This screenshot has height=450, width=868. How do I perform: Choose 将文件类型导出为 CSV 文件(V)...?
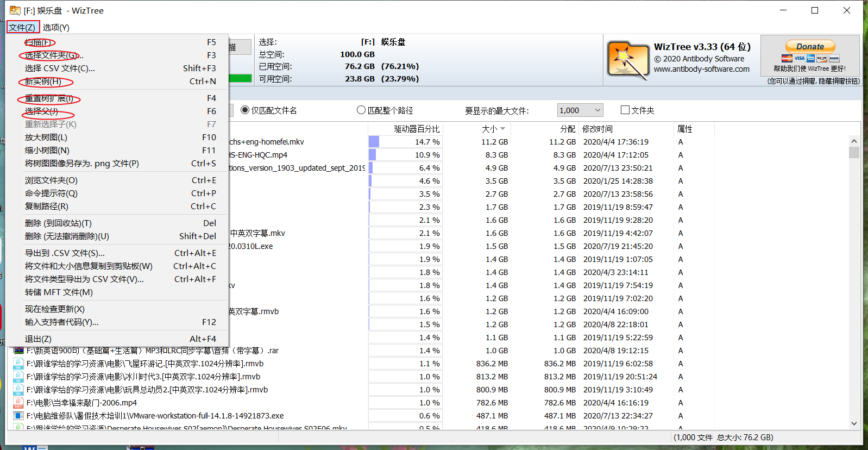pos(117,279)
